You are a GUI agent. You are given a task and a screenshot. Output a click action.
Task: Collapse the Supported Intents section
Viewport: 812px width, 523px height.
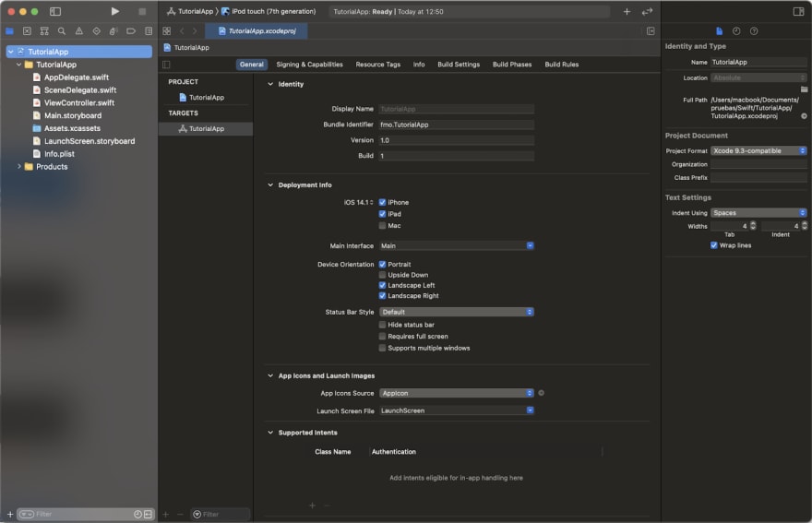(x=270, y=433)
